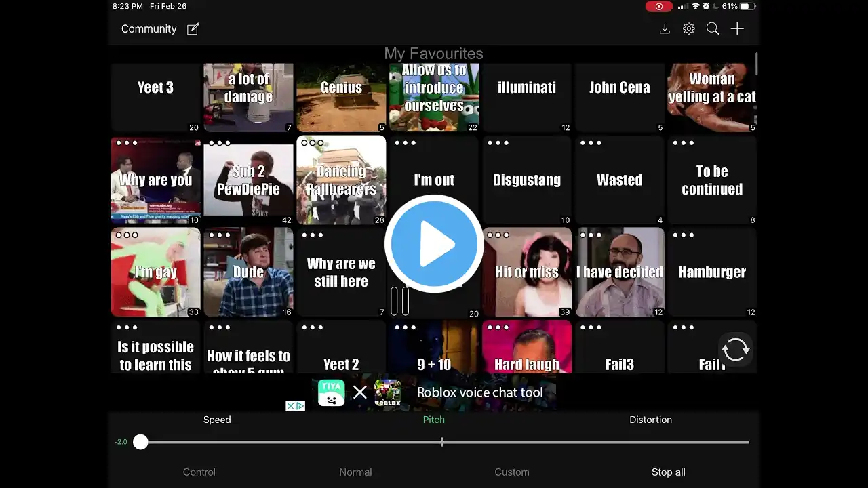Open three-dot options on Dude tile
The height and width of the screenshot is (488, 868).
point(220,235)
